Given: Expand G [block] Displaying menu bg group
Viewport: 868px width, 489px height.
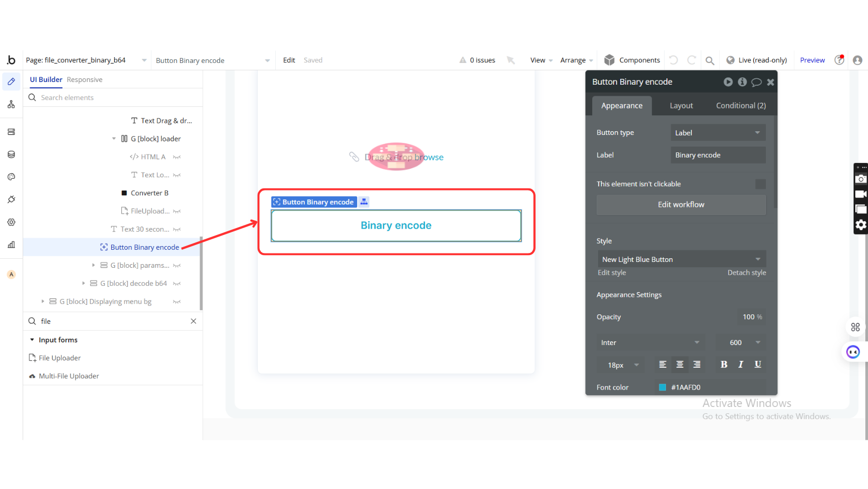Looking at the screenshot, I should click(43, 301).
